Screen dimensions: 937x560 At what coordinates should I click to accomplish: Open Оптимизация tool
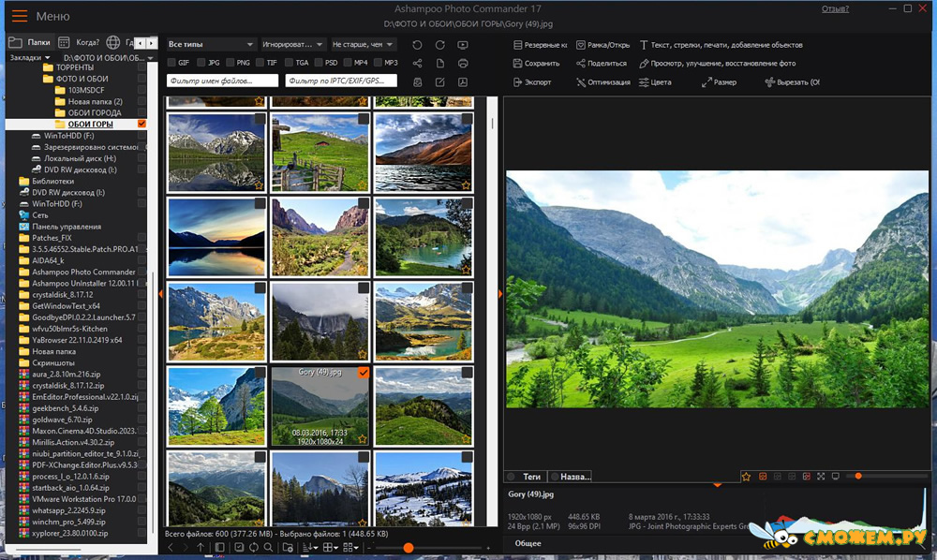pyautogui.click(x=602, y=82)
